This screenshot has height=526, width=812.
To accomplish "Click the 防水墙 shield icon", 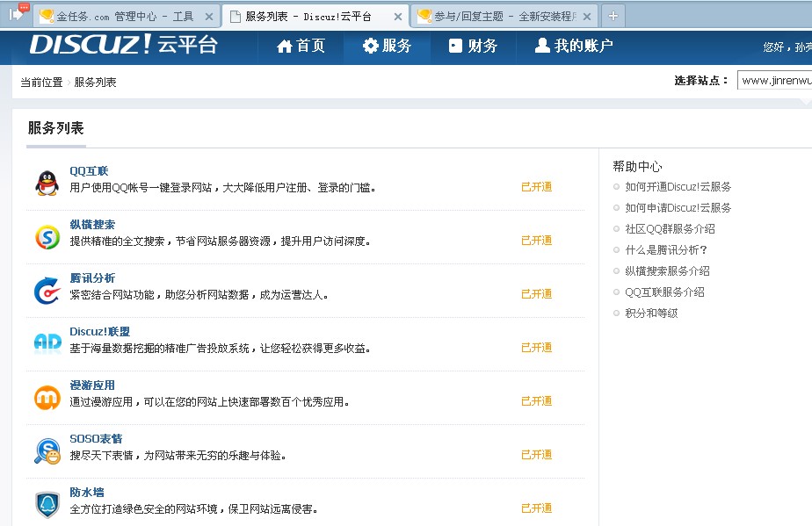I will point(47,504).
